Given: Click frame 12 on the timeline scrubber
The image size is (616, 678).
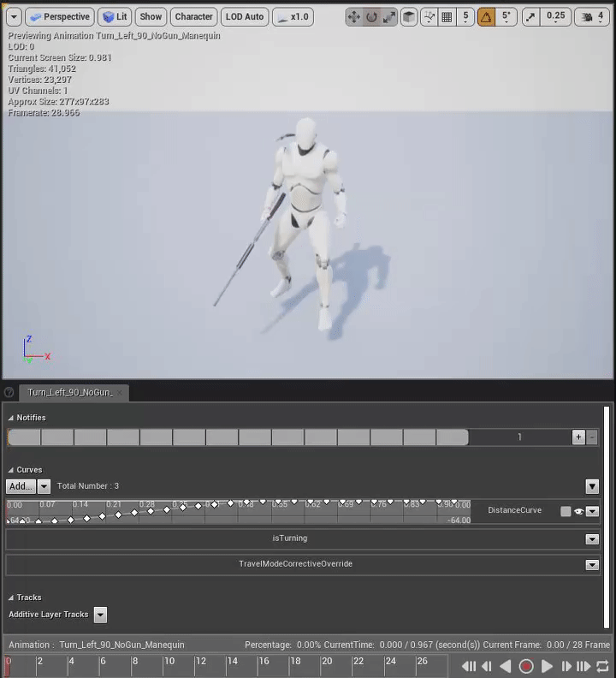Looking at the screenshot, I should point(197,663).
